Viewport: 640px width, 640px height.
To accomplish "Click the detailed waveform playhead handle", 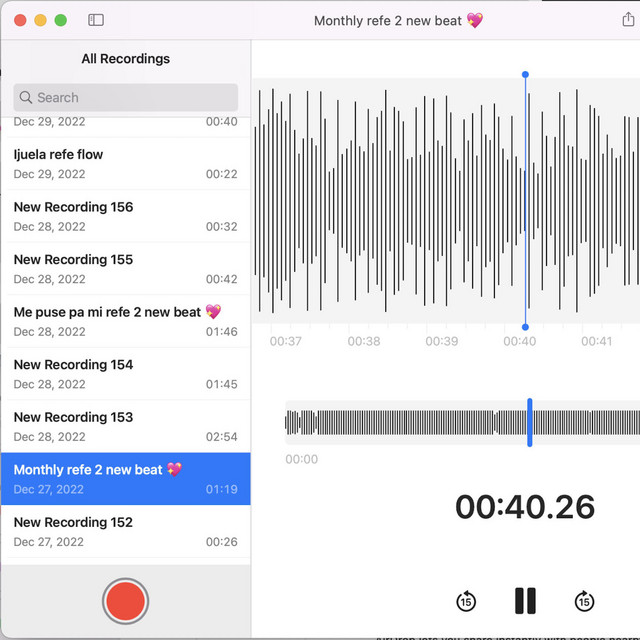I will [x=525, y=75].
